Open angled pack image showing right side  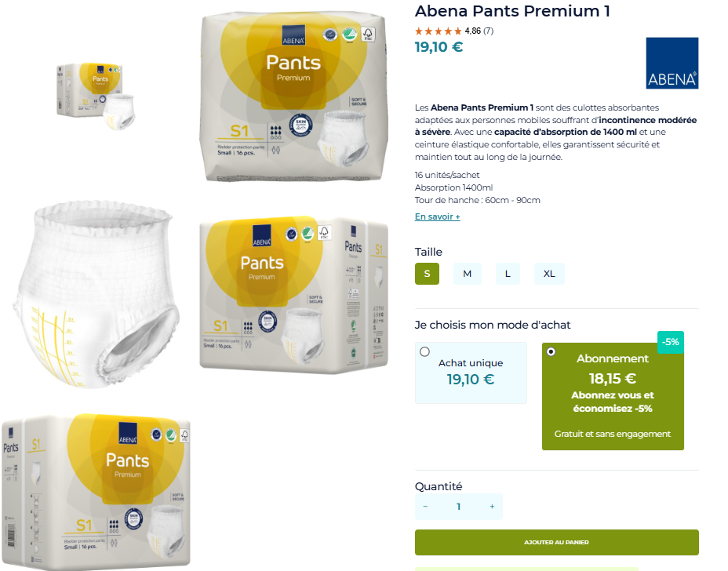tap(294, 295)
